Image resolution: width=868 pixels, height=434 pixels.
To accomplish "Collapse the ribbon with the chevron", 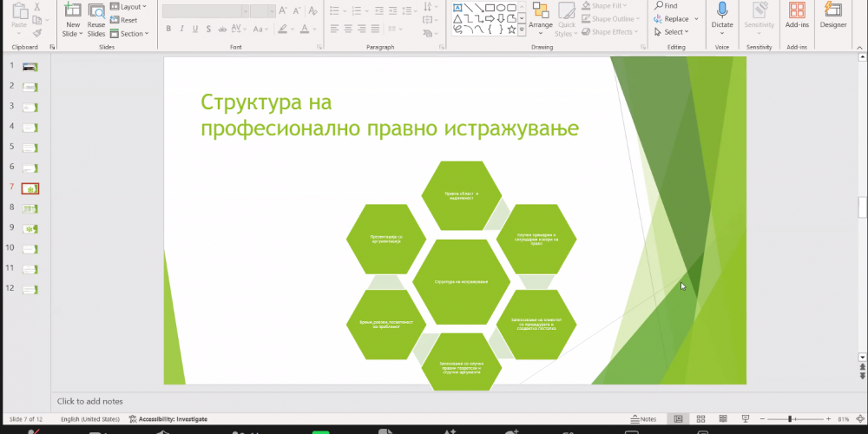I will click(860, 47).
